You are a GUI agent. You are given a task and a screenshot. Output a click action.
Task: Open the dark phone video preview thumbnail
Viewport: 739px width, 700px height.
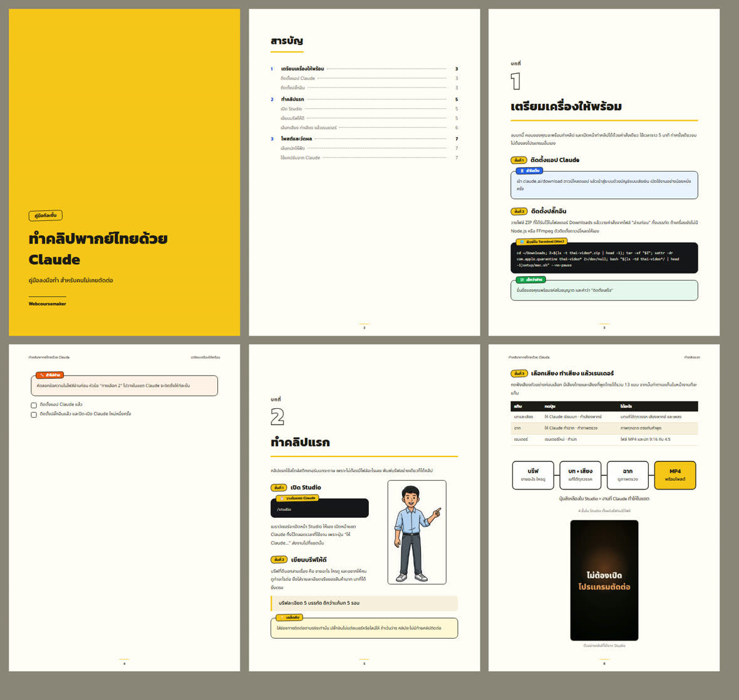point(604,580)
